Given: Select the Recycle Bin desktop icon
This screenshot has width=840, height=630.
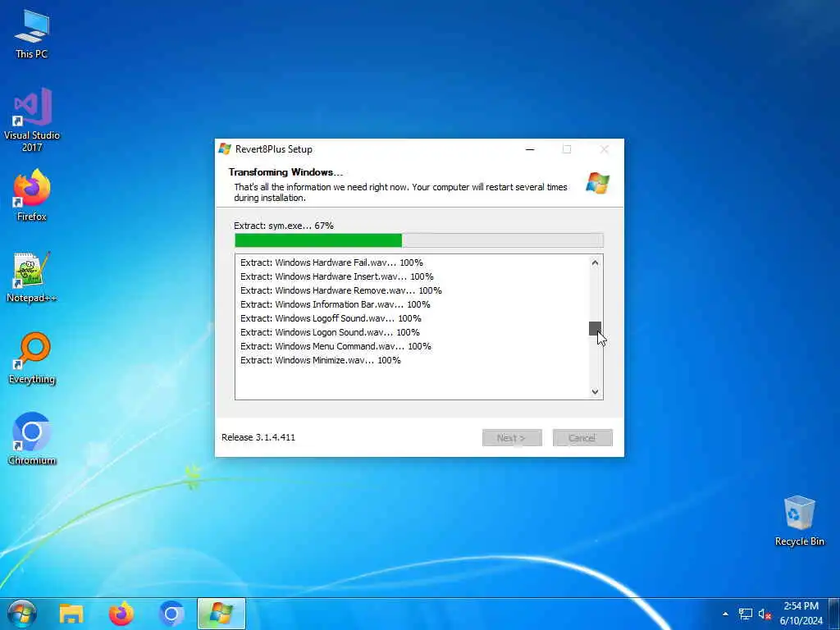Looking at the screenshot, I should [x=799, y=521].
